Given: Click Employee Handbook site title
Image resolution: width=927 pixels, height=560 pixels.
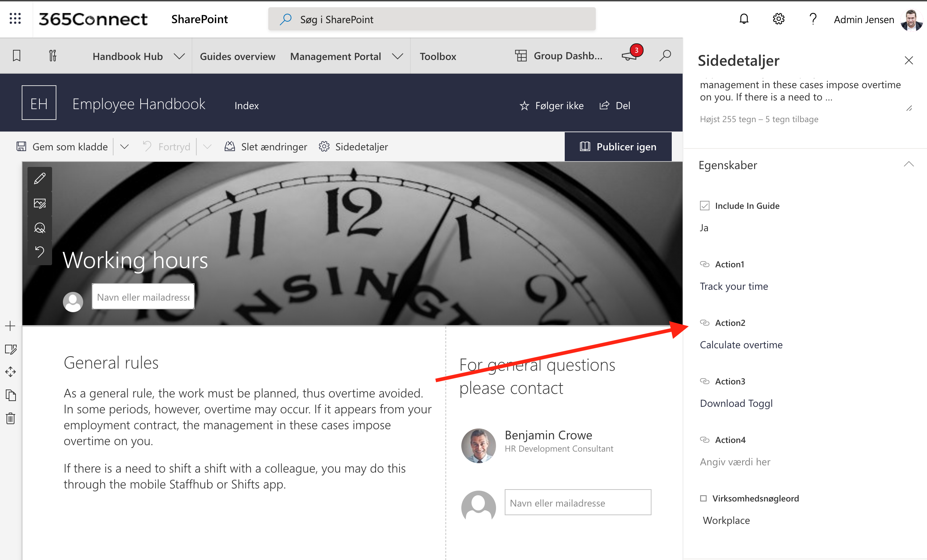Looking at the screenshot, I should pos(139,104).
